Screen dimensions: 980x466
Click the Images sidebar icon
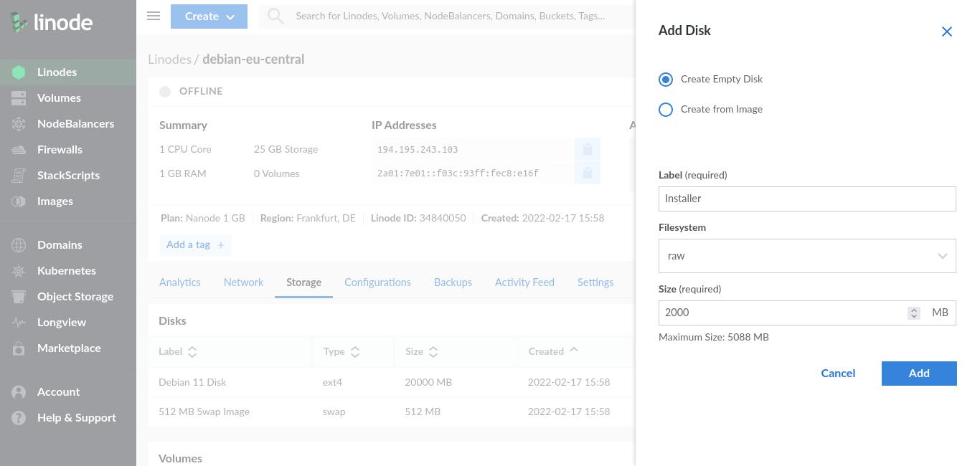tap(19, 201)
